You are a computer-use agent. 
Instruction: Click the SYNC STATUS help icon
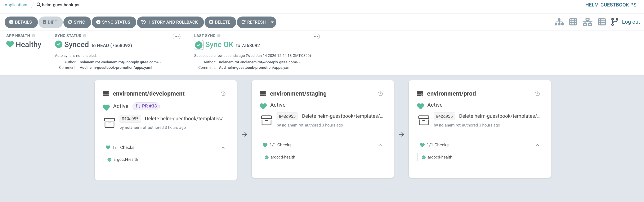tap(85, 36)
